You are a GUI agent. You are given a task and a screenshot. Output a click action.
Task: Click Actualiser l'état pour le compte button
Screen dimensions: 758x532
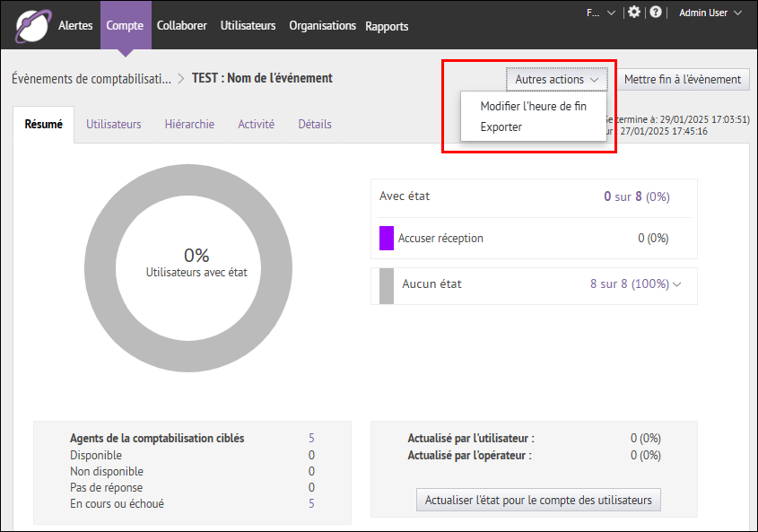coord(538,500)
